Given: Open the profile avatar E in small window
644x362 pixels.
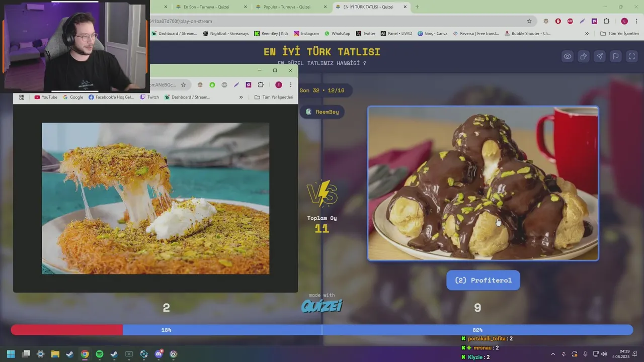Looking at the screenshot, I should pyautogui.click(x=278, y=85).
